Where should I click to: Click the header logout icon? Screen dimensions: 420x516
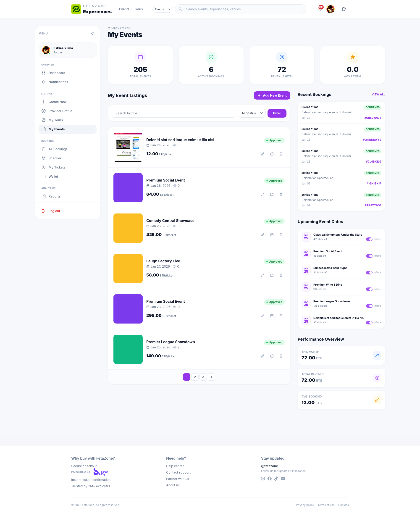[344, 9]
